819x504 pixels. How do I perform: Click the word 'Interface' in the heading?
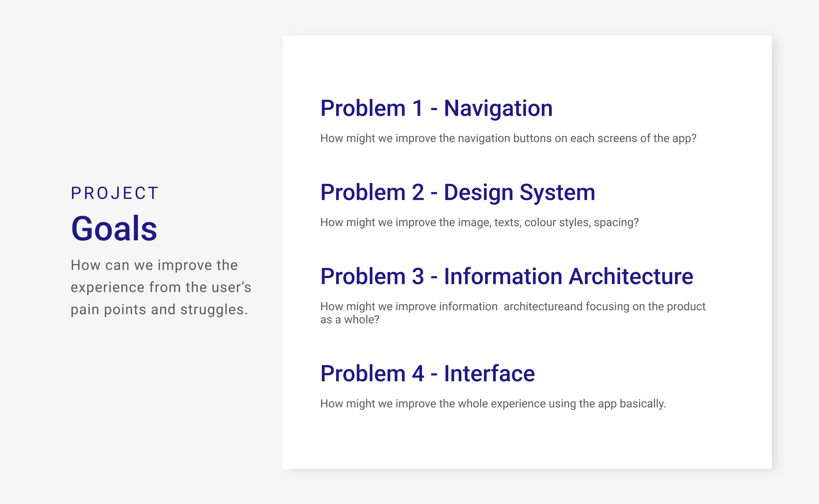coord(489,373)
